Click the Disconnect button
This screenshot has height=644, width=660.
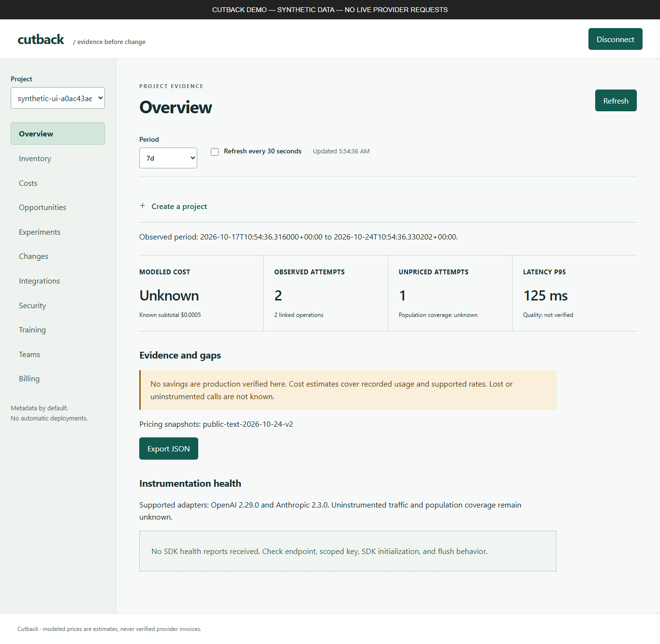[615, 39]
